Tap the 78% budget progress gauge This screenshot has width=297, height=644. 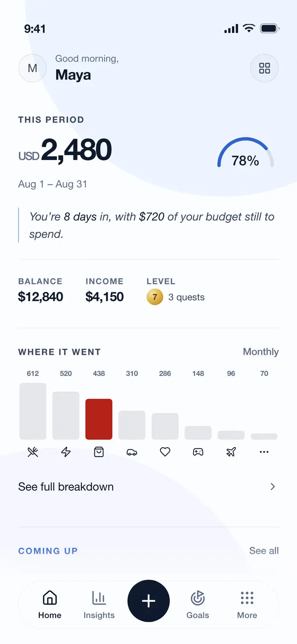(x=246, y=153)
